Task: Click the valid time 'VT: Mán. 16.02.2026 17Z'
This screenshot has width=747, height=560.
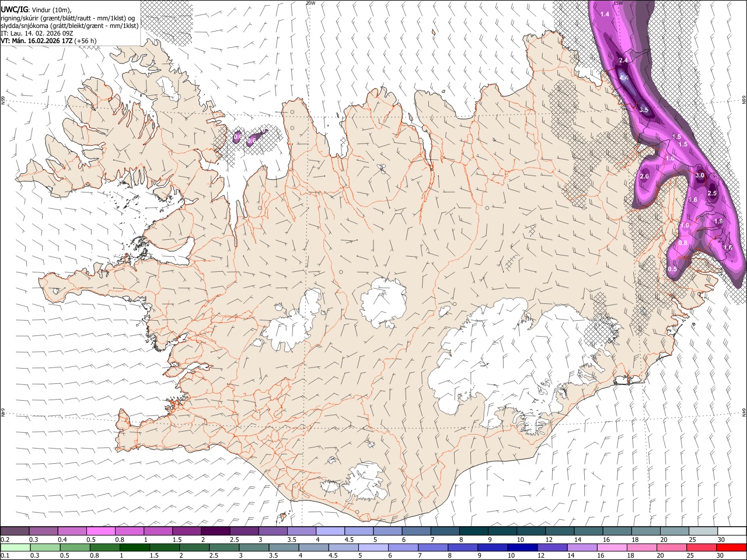Action: [37, 41]
